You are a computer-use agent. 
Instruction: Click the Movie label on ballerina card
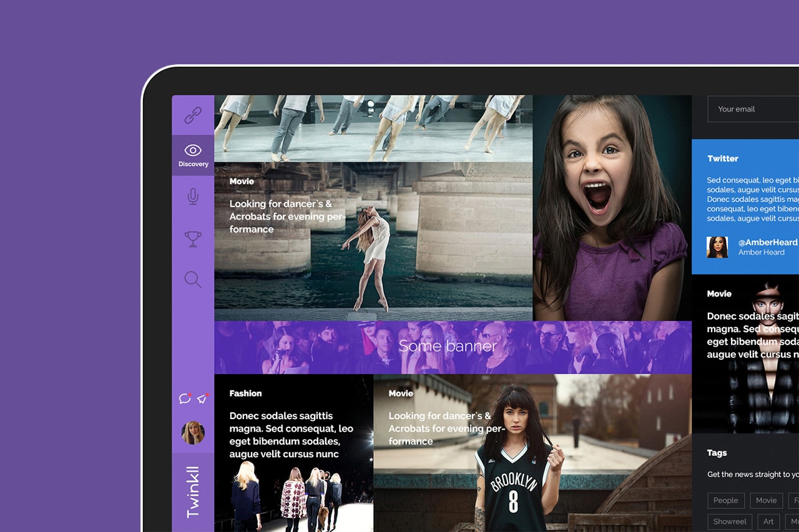click(242, 181)
